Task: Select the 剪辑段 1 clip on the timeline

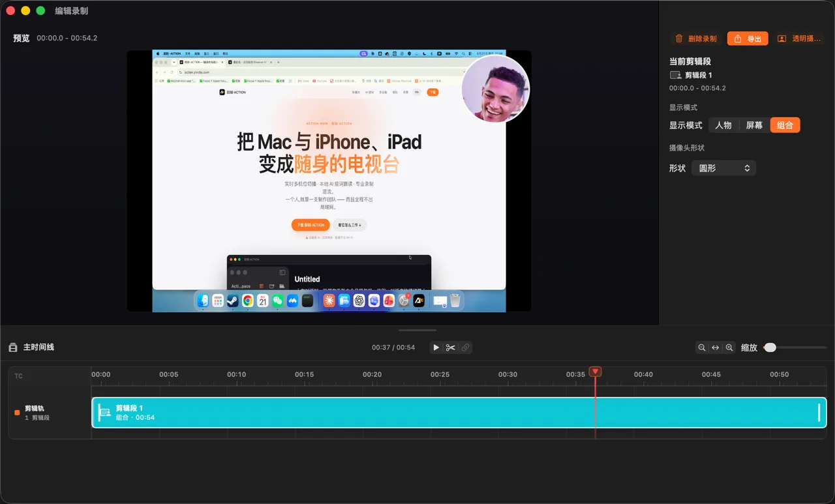Action: click(x=459, y=413)
